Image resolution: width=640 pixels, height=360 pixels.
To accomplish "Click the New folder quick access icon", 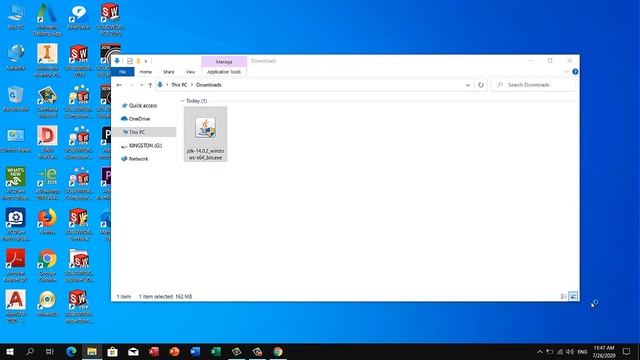I will click(x=138, y=61).
